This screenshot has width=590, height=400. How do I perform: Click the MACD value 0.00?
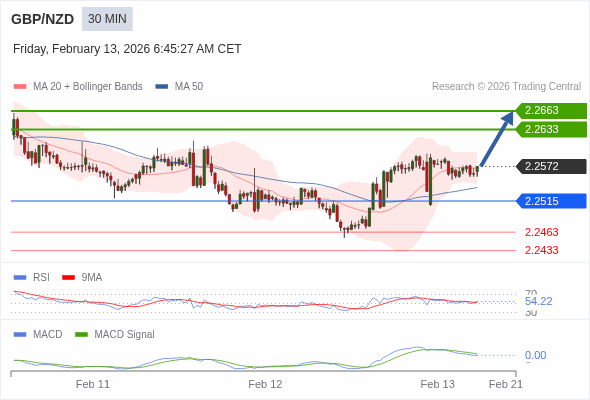tap(535, 355)
